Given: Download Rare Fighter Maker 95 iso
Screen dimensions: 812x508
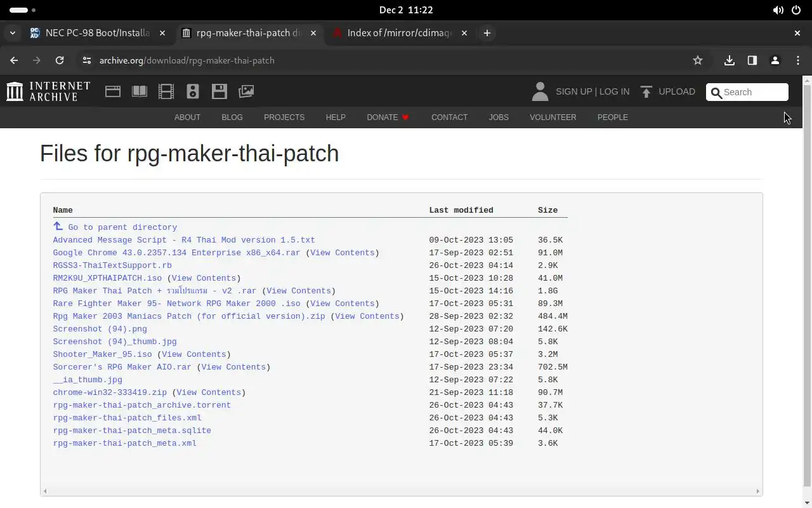Looking at the screenshot, I should pyautogui.click(x=176, y=304).
